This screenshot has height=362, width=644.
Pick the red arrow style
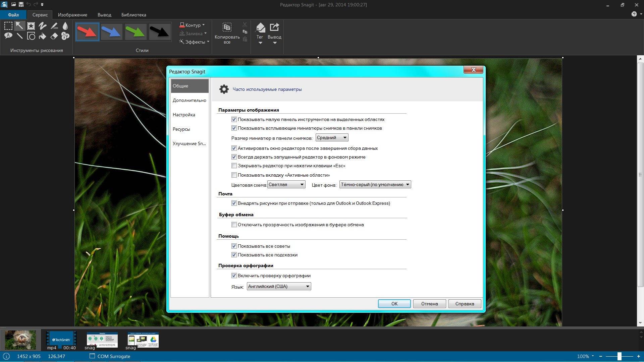[x=87, y=32]
